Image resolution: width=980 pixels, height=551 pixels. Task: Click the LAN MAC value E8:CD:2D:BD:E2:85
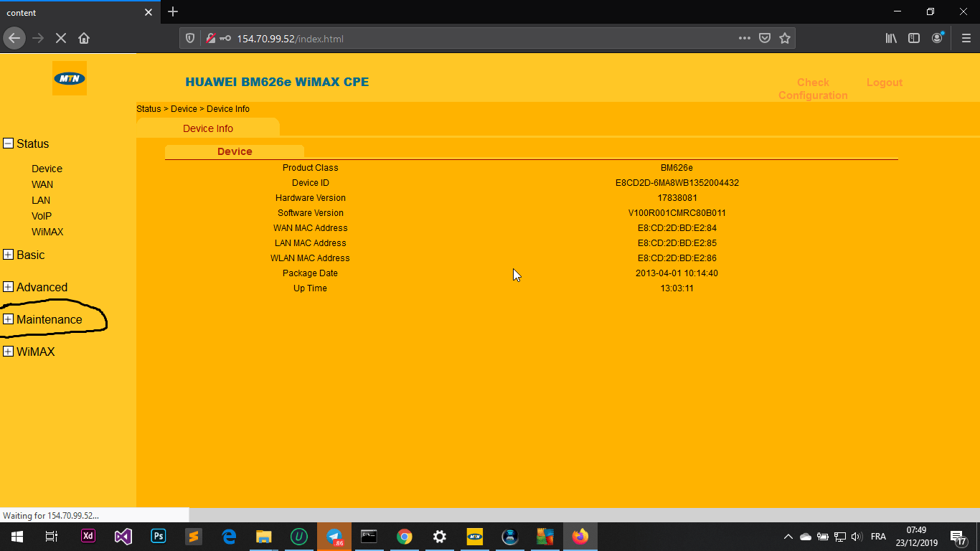pyautogui.click(x=677, y=243)
